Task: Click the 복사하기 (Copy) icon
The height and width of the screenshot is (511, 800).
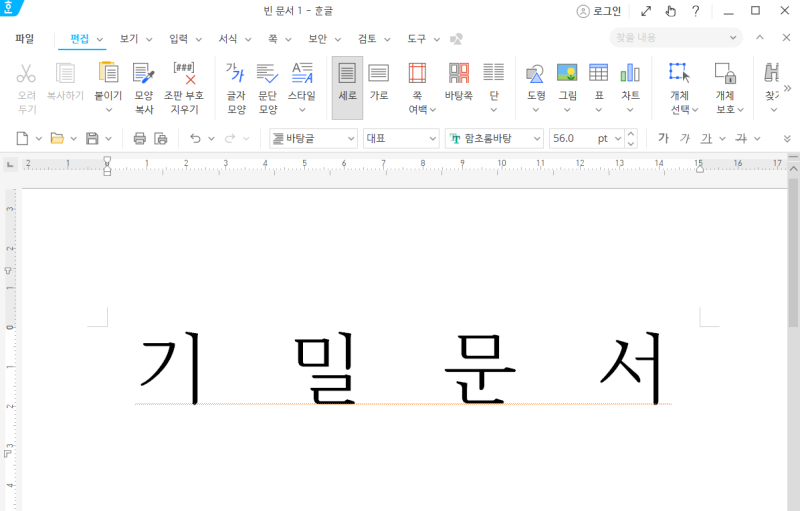Action: tap(65, 73)
